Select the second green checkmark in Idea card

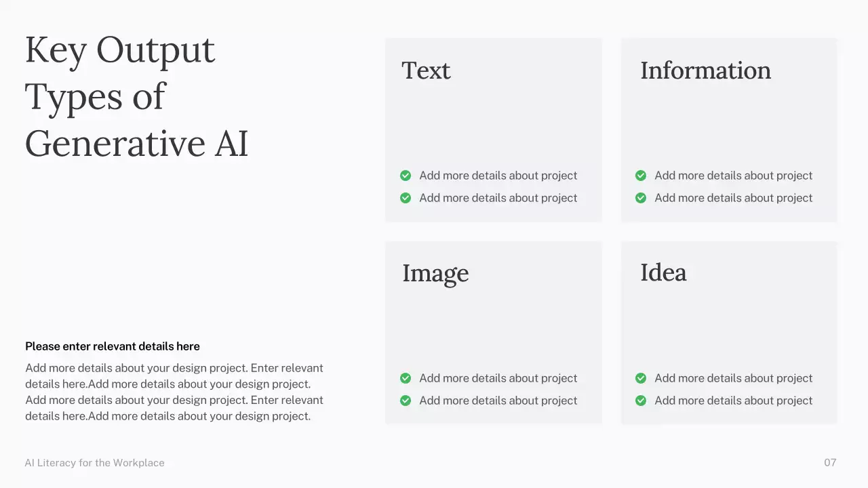coord(641,401)
